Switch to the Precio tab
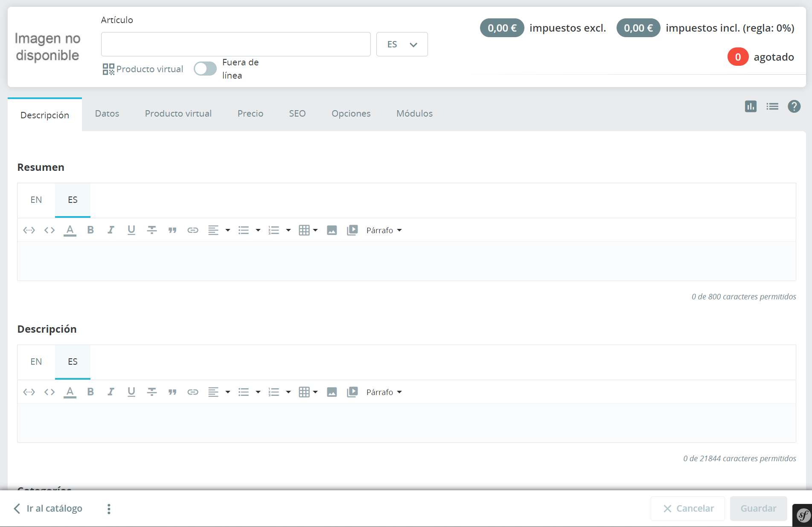The image size is (812, 527). click(250, 114)
